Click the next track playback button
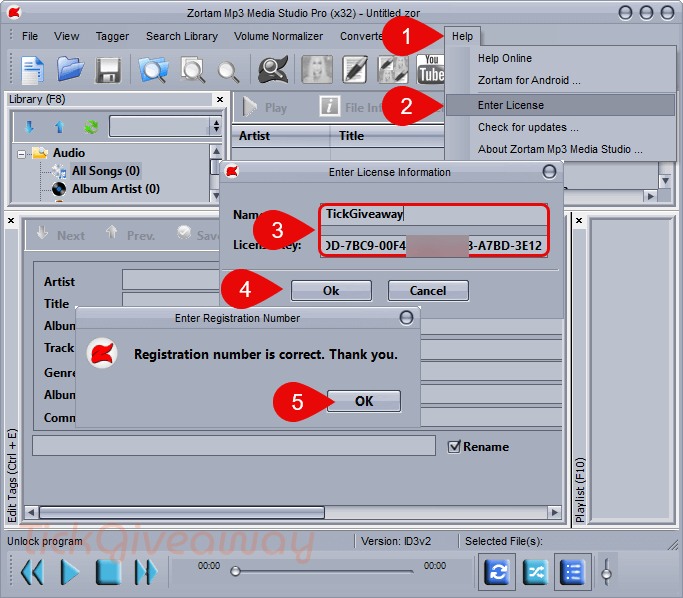The width and height of the screenshot is (683, 598). click(x=145, y=572)
